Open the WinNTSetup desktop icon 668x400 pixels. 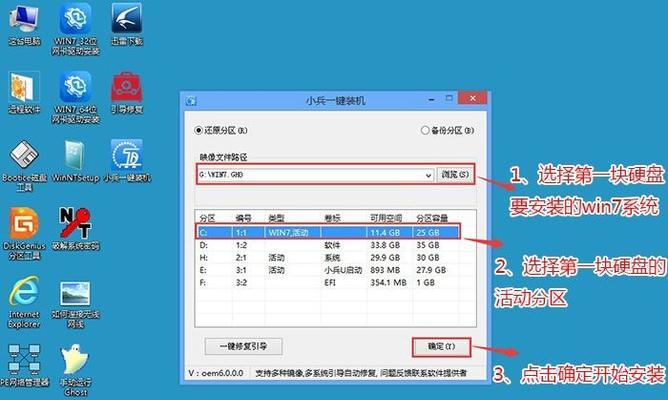75,161
